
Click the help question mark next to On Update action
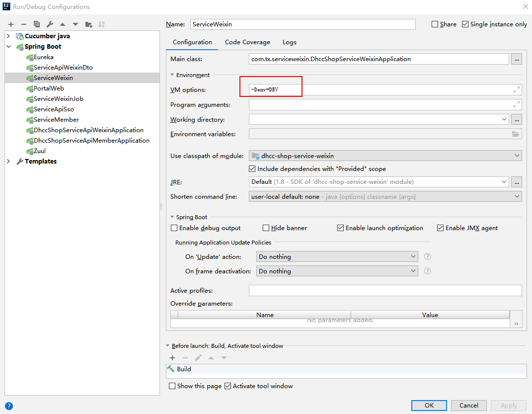[427, 256]
